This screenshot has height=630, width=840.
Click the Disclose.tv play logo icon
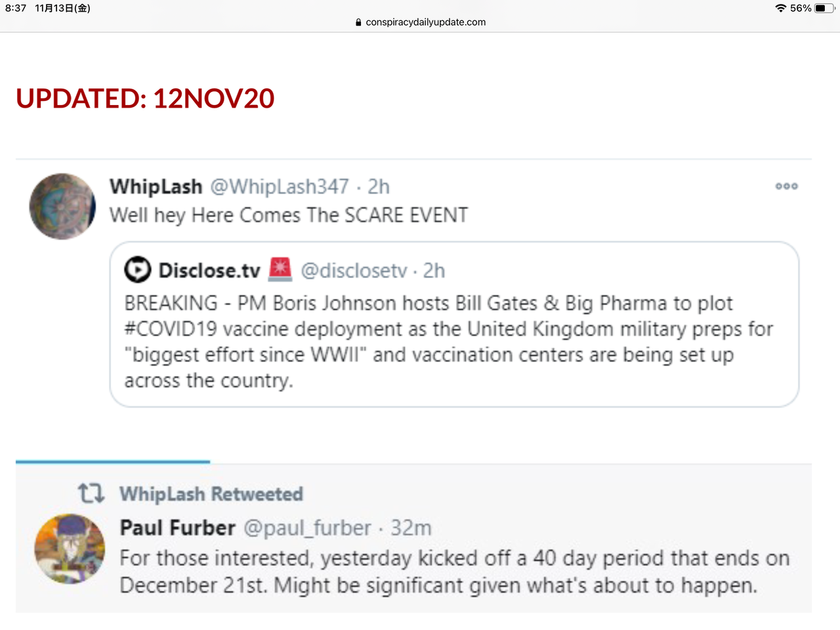[x=138, y=270]
